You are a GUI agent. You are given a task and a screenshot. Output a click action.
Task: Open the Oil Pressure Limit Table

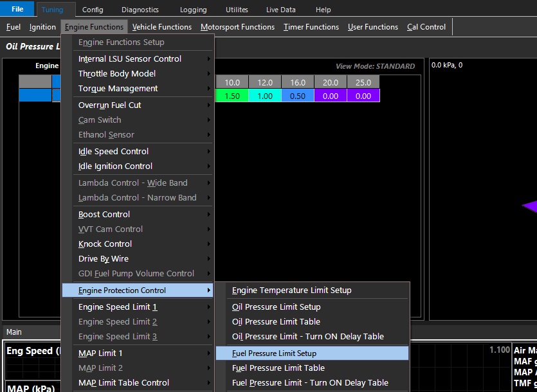click(313, 321)
